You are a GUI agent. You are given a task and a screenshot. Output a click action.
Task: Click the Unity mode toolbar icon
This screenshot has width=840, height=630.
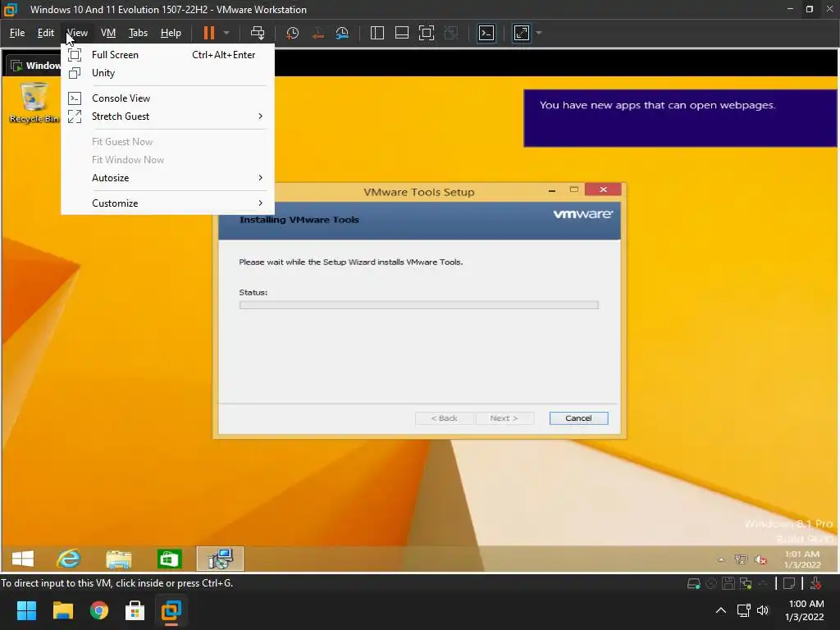451,33
